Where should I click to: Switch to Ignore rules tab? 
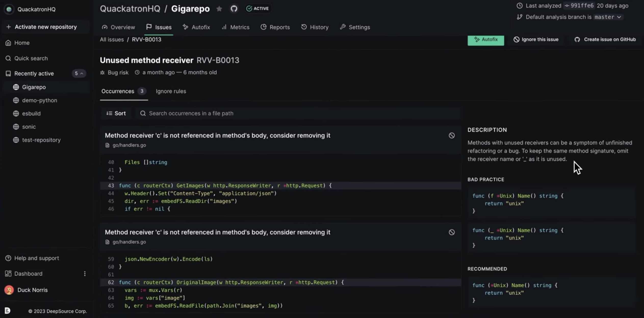171,91
